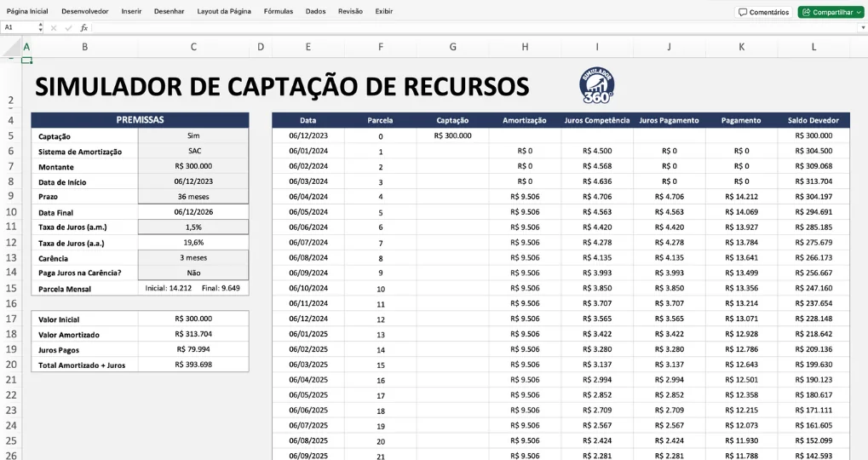This screenshot has width=868, height=460.
Task: Click inside the formula bar input
Action: (474, 27)
